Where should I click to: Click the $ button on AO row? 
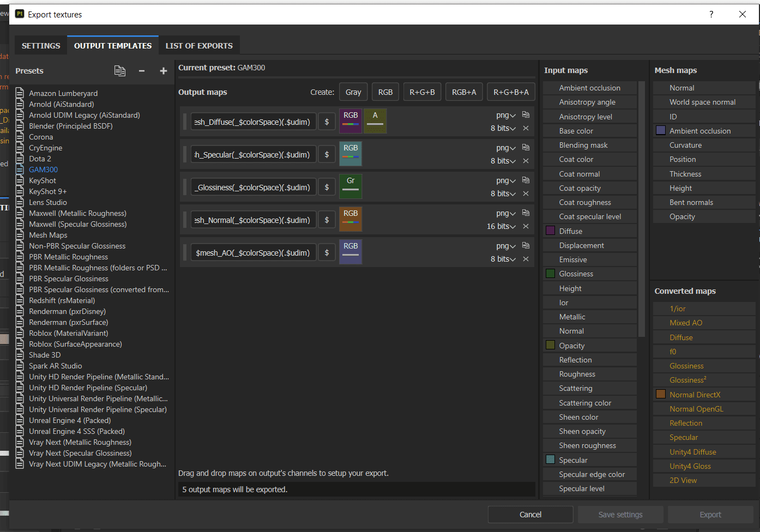[327, 253]
